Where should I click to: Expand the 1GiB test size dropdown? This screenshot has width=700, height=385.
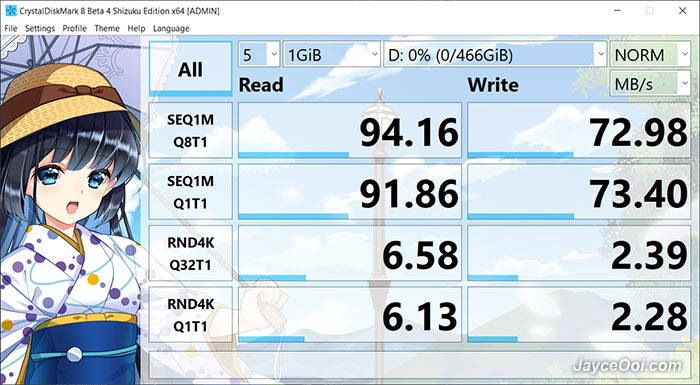(332, 55)
